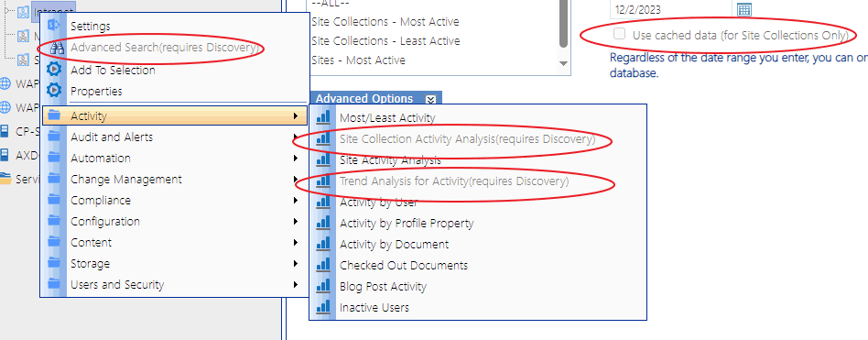Open Inactive Users report
Image resolution: width=868 pixels, height=340 pixels.
point(374,307)
